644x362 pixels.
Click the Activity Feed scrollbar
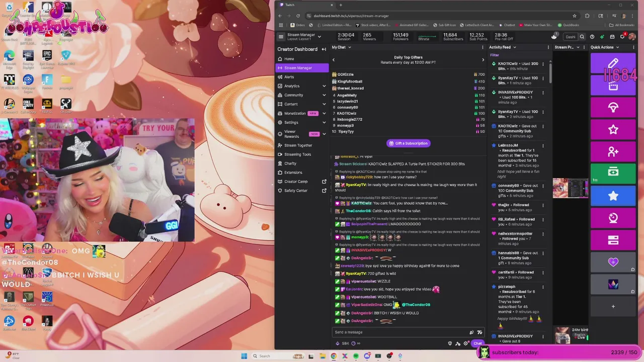pyautogui.click(x=550, y=72)
